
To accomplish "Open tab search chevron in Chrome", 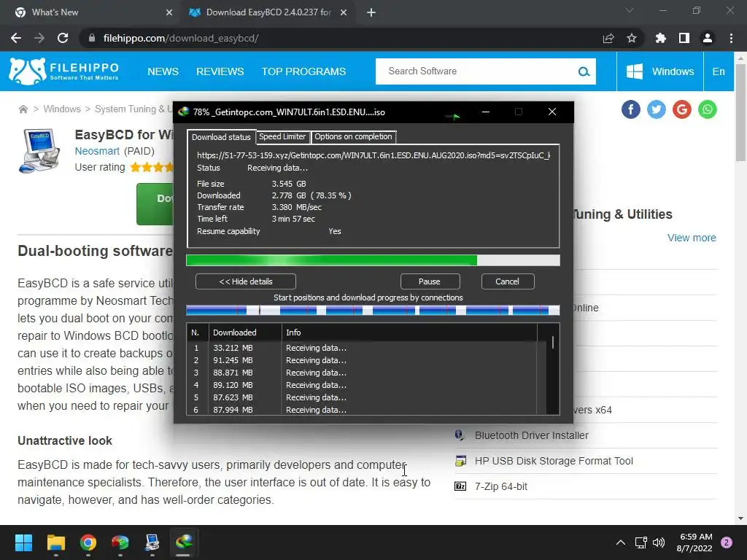I will pos(630,10).
